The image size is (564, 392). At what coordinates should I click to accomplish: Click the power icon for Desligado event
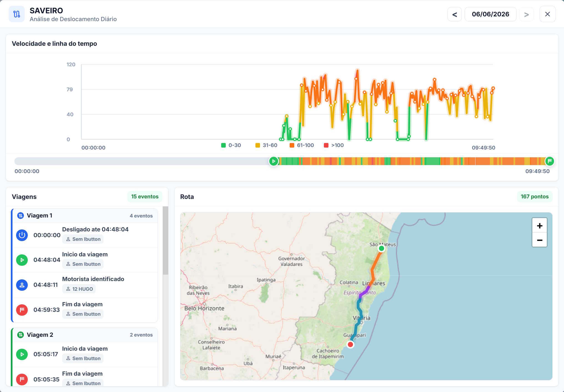click(x=22, y=235)
